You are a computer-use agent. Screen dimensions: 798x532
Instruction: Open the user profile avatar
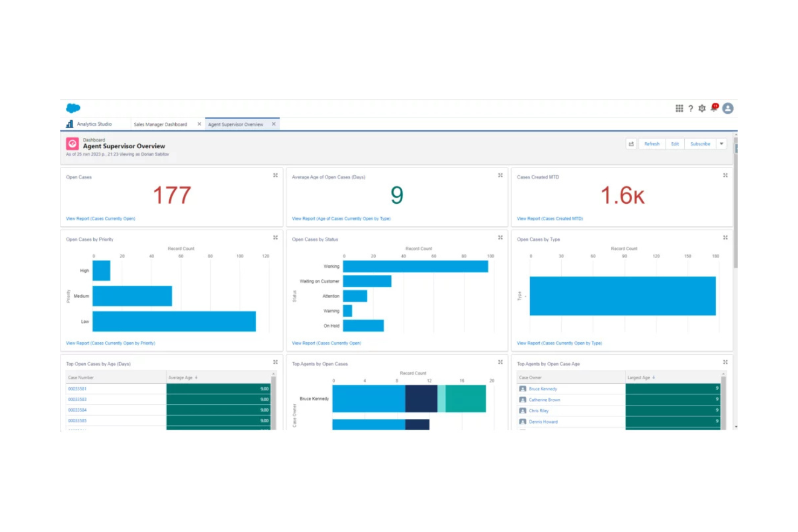727,108
